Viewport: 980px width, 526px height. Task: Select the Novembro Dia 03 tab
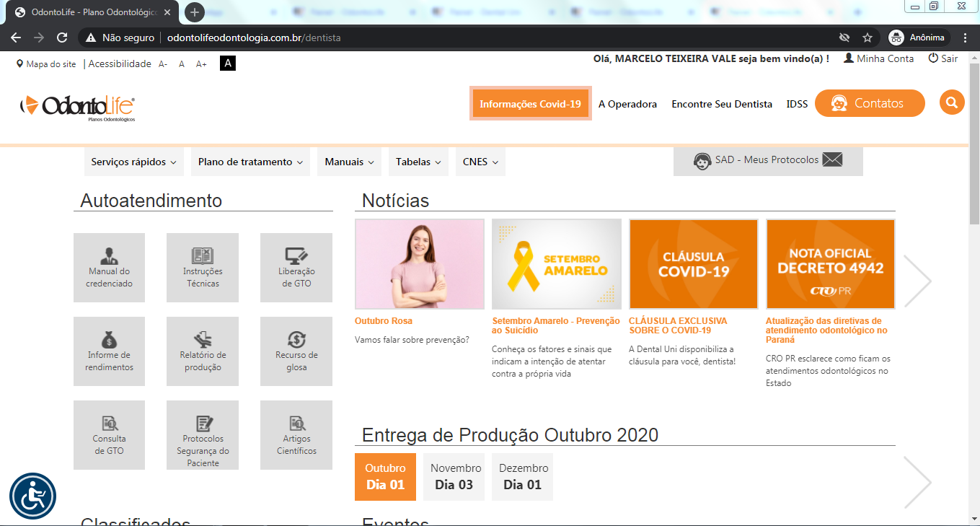tap(454, 477)
